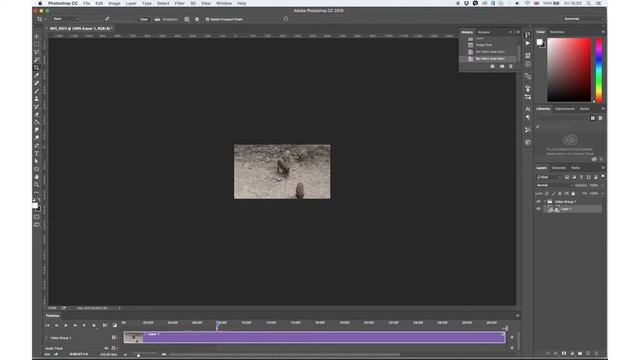
Task: Toggle Quick Mask mode
Action: point(37,217)
